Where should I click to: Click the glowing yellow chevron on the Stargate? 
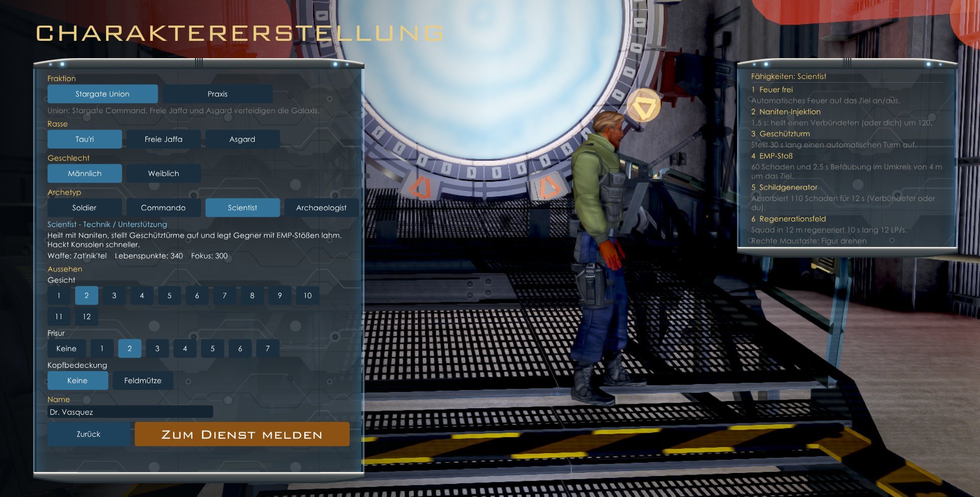pos(643,106)
